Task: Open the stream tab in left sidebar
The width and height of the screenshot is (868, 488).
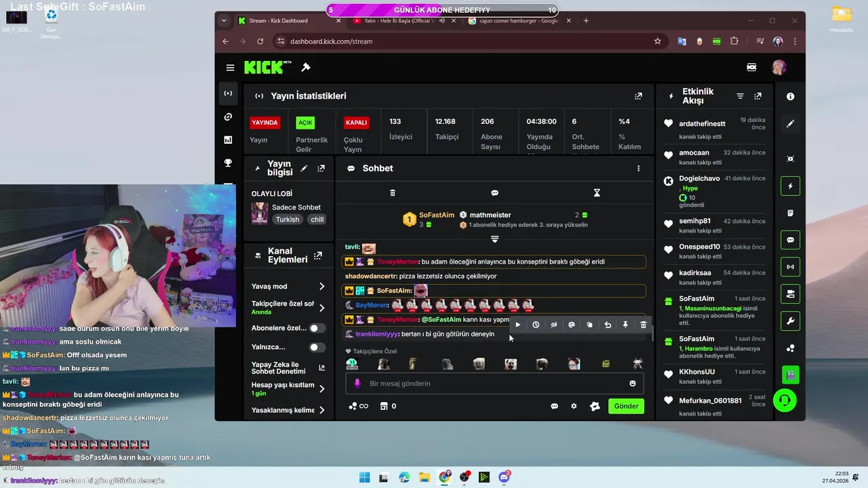Action: click(x=228, y=94)
